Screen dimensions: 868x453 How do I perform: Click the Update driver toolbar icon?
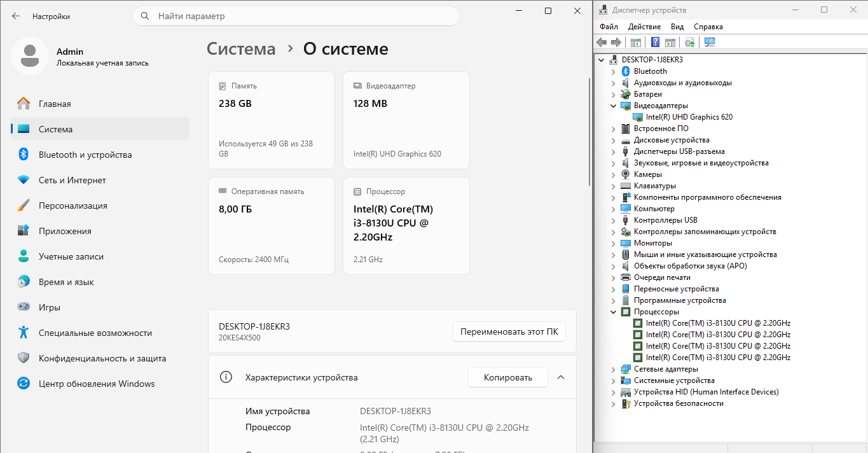(689, 43)
